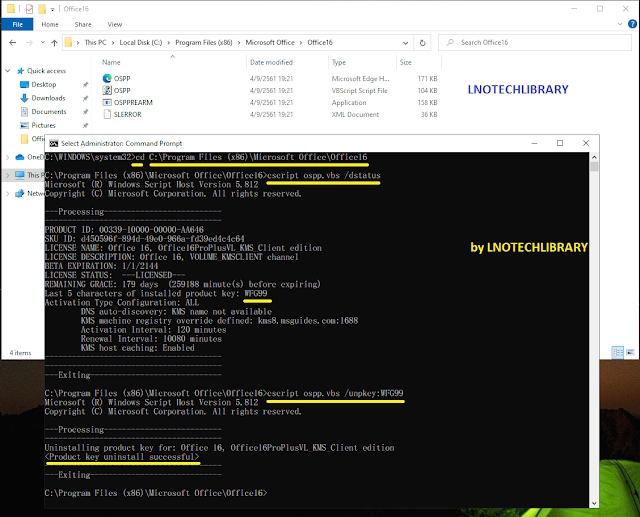Expand the ribbon chevron
This screenshot has width=640, height=517.
(620, 24)
